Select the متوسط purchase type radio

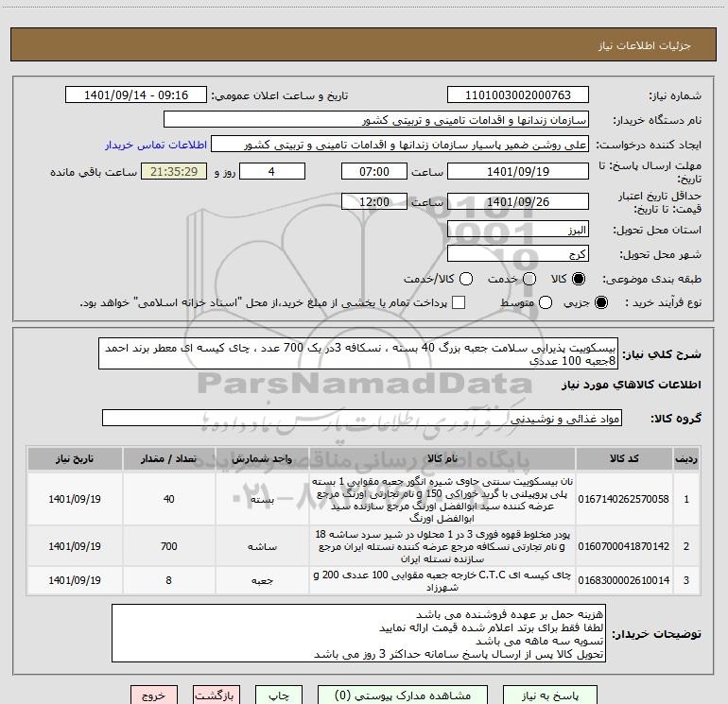pos(546,302)
